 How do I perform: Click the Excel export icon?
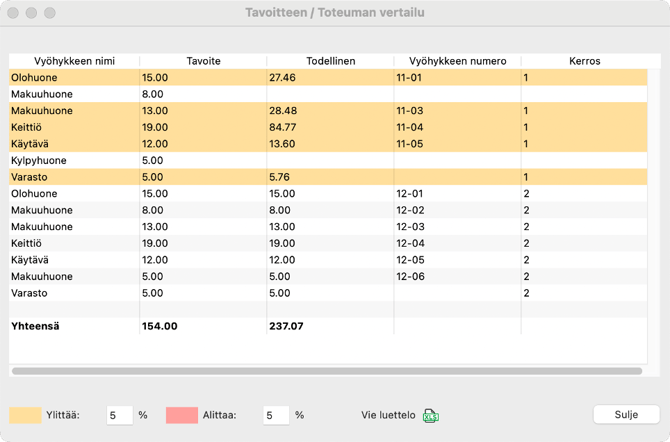(x=431, y=415)
